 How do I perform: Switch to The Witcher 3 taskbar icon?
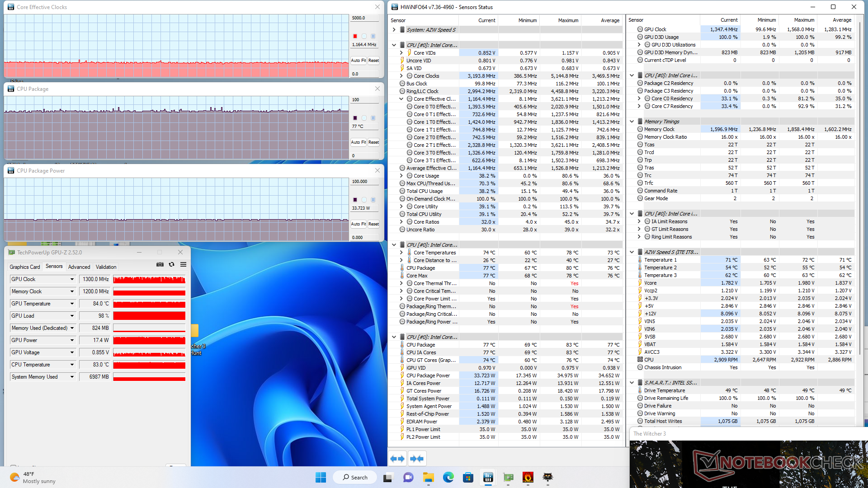(548, 477)
